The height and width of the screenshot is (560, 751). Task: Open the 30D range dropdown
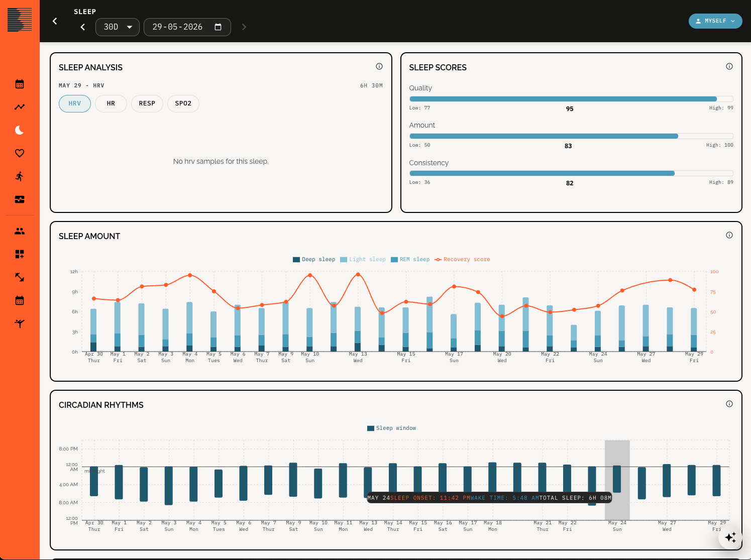tap(118, 27)
